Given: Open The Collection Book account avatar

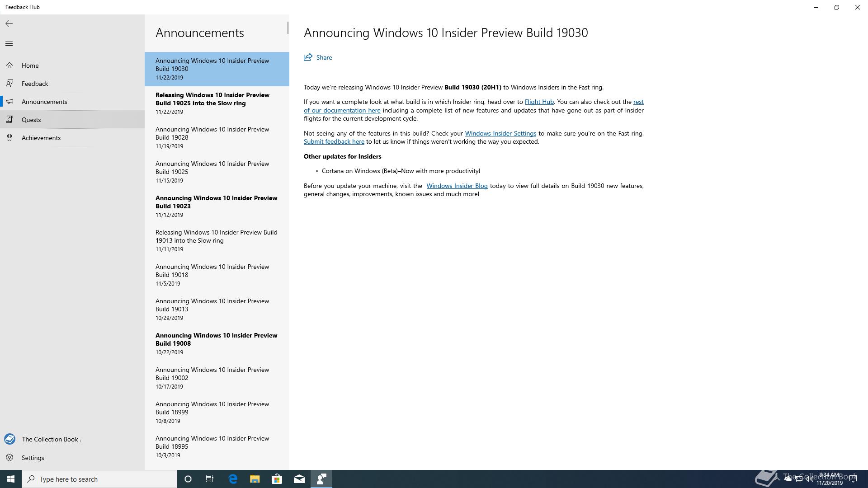Looking at the screenshot, I should [9, 439].
